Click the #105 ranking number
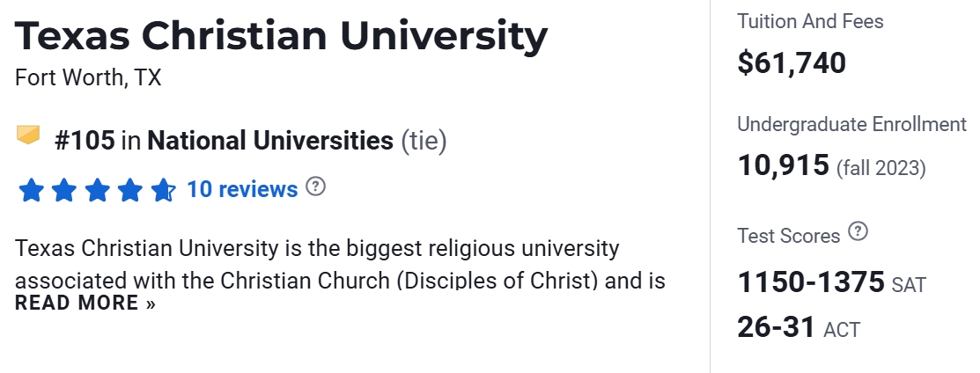980x373 pixels. (85, 140)
